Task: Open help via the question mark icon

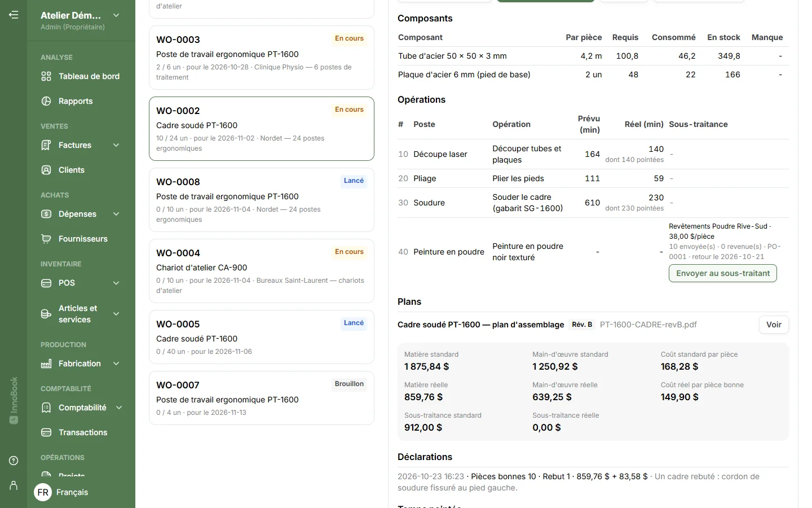Action: pos(14,461)
